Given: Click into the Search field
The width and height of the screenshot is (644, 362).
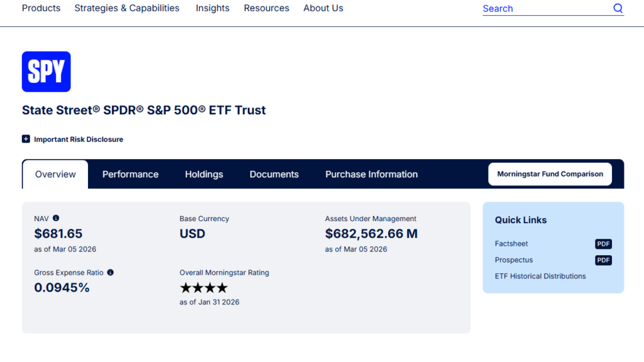Looking at the screenshot, I should pos(541,9).
